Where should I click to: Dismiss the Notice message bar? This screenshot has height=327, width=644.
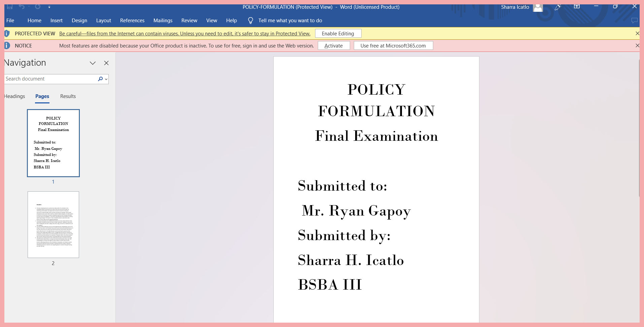(x=637, y=45)
